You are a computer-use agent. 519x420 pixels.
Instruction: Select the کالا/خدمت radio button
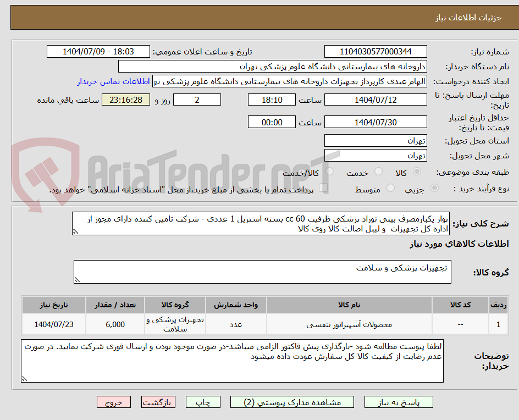click(x=330, y=172)
